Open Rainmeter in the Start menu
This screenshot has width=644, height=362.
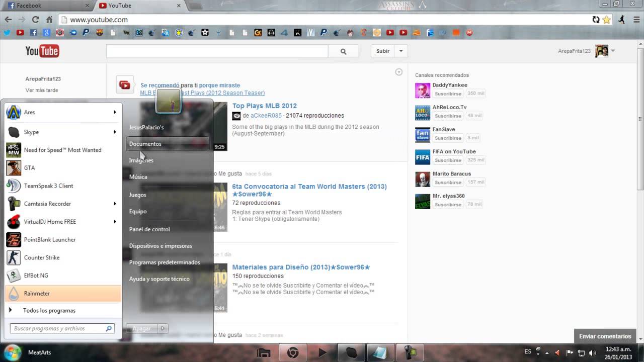(63, 294)
